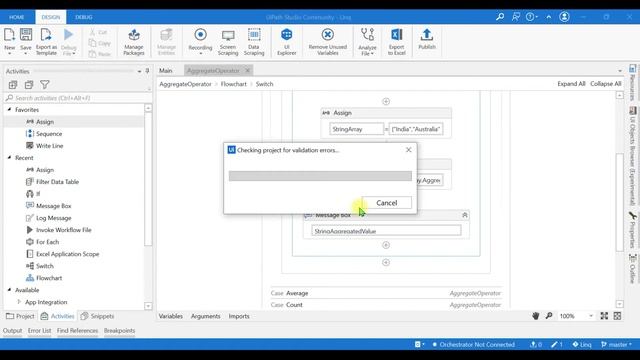The height and width of the screenshot is (360, 640).
Task: Click collapse all icon in Activities panel
Action: click(29, 84)
